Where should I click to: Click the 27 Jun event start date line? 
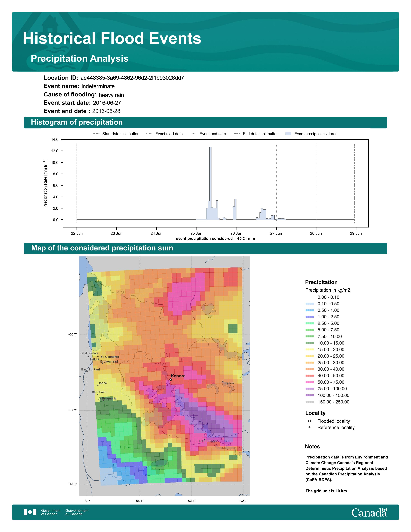(x=276, y=183)
